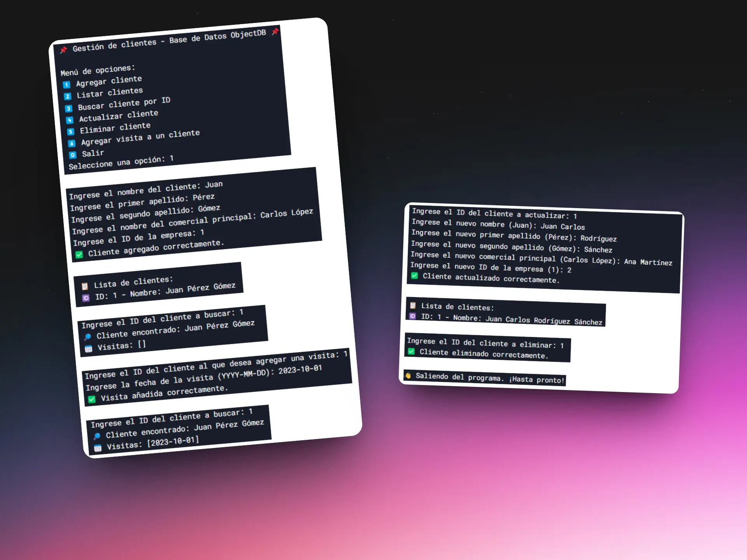747x560 pixels.
Task: Click the line 'Ingrese el segundo apellido: Gómez'
Action: [x=146, y=213]
